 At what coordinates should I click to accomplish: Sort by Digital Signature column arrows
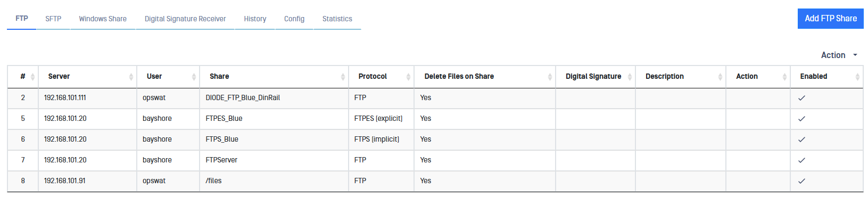click(630, 77)
